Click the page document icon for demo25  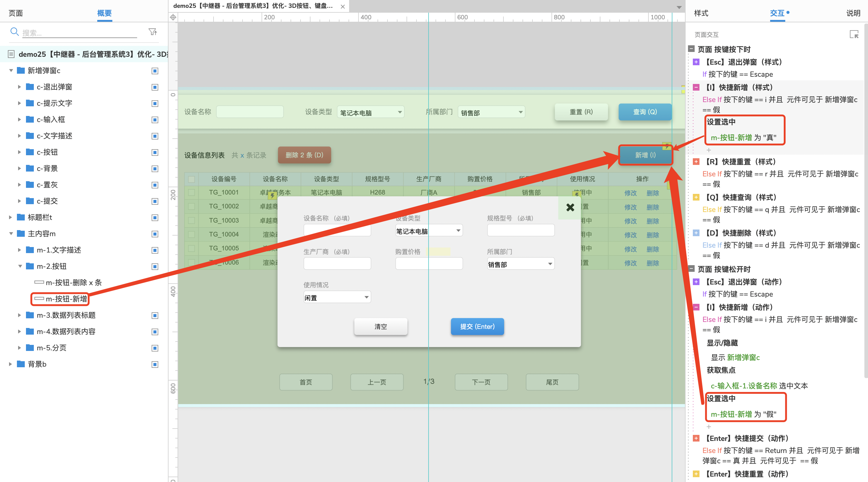[x=11, y=54]
